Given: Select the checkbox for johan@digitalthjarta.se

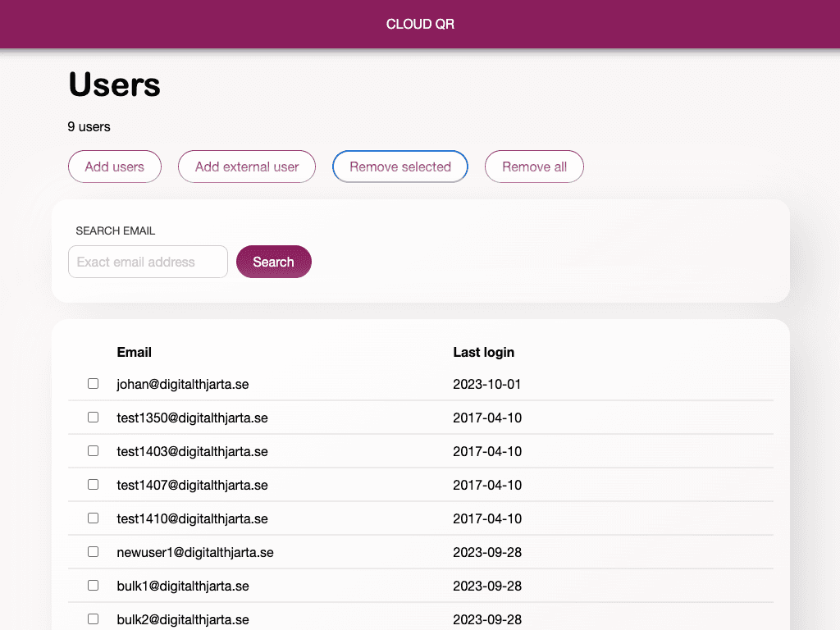Looking at the screenshot, I should click(x=93, y=383).
